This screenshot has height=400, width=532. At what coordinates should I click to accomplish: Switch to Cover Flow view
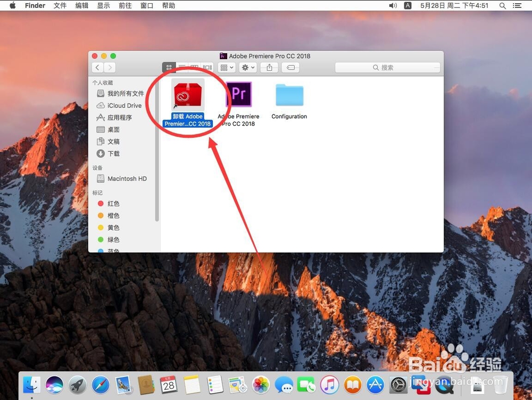tap(207, 68)
